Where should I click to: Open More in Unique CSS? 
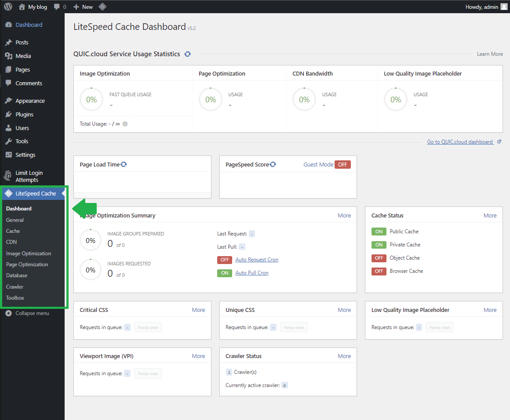[x=344, y=310]
